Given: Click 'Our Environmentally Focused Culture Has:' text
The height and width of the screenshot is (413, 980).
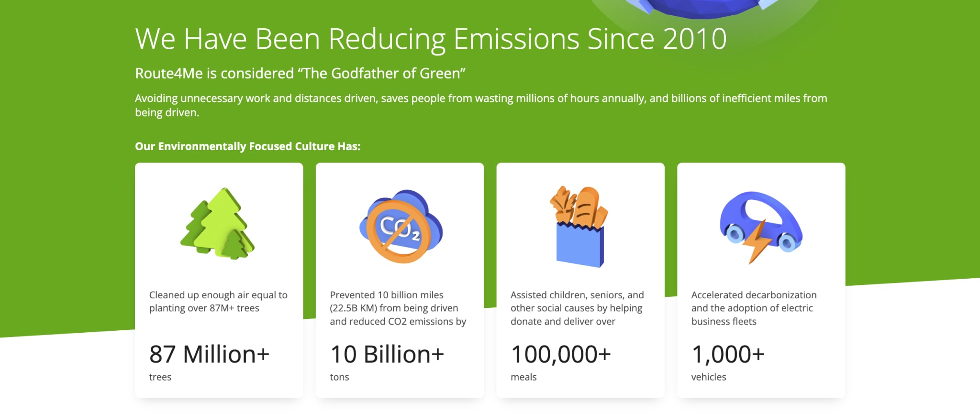Looking at the screenshot, I should (x=247, y=146).
